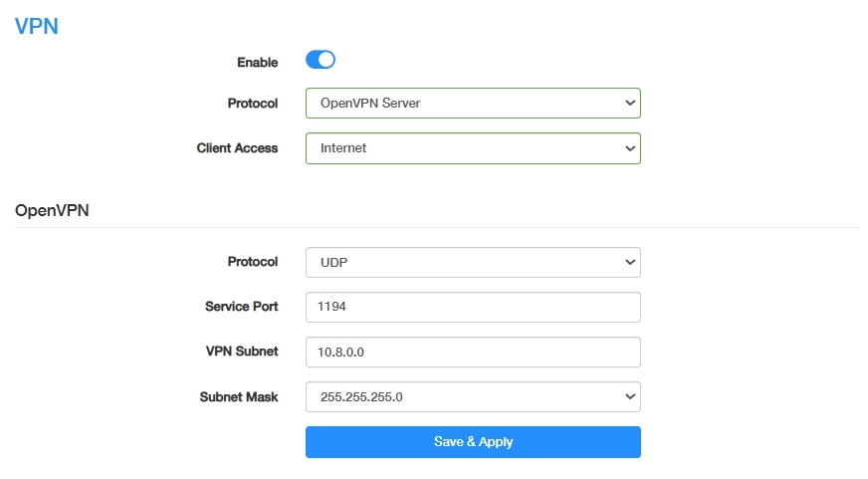Click the Service Port field containing 1194
The image size is (868, 479).
472,307
